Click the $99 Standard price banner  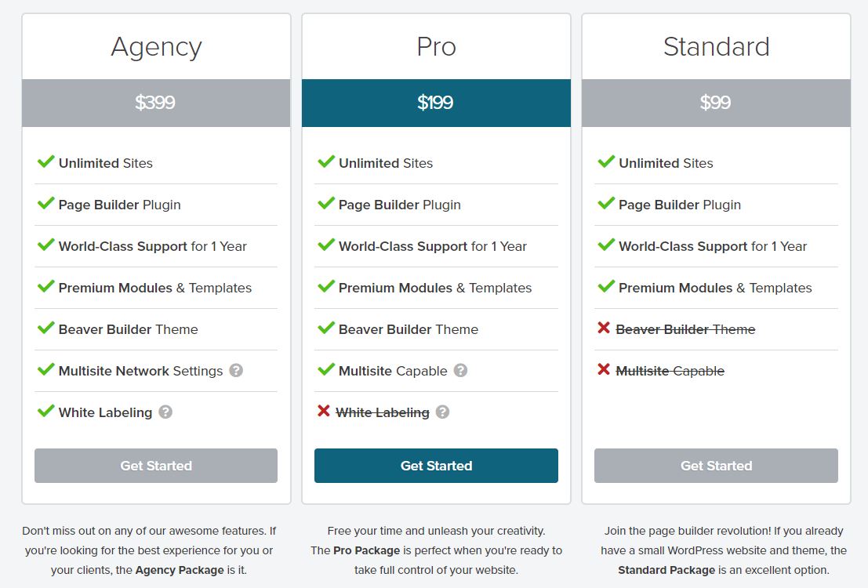[x=717, y=103]
